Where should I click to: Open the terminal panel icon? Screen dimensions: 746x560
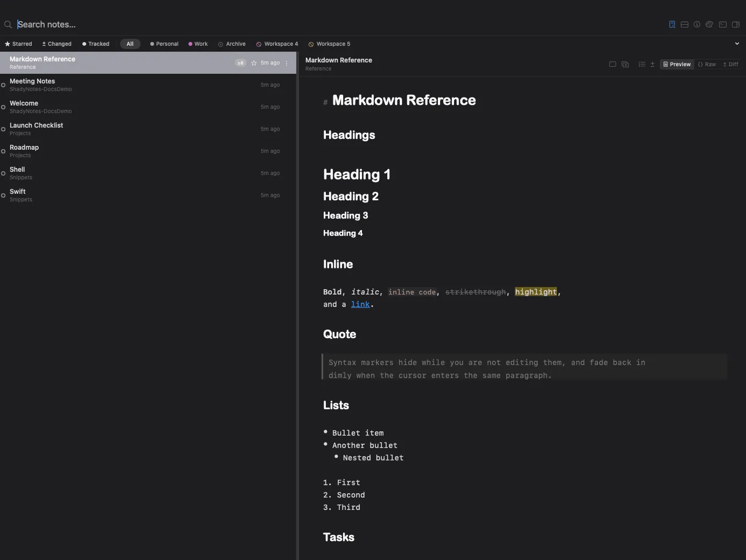tap(723, 24)
